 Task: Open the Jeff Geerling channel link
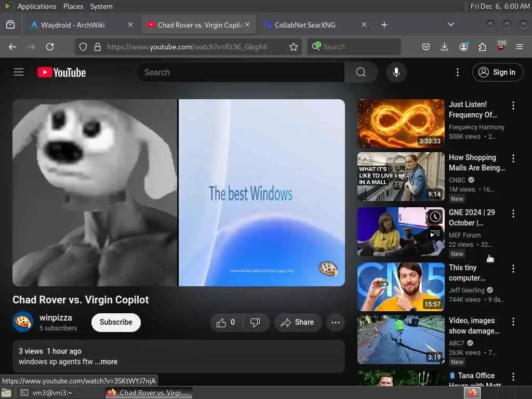tap(467, 290)
